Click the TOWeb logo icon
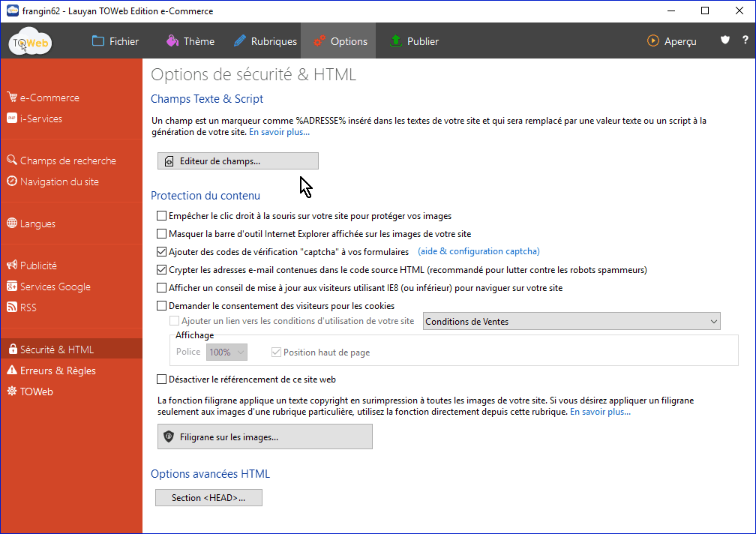 point(31,42)
